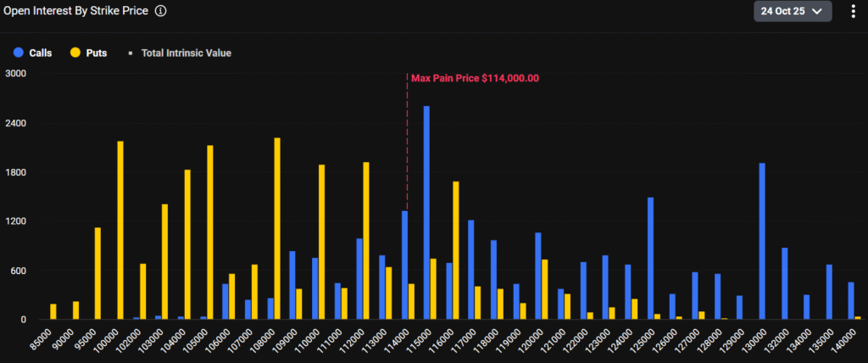Image resolution: width=868 pixels, height=363 pixels.
Task: Toggle Total Intrinsic Value legend item
Action: [179, 53]
